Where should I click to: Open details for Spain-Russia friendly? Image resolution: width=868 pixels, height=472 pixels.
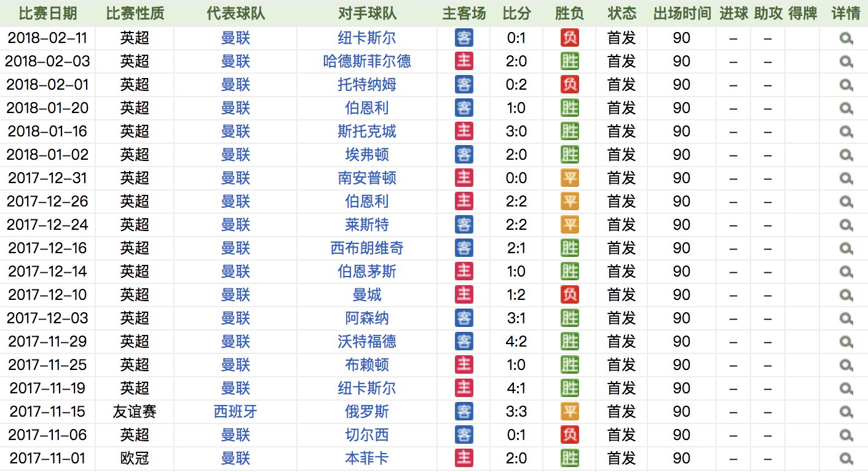846,411
